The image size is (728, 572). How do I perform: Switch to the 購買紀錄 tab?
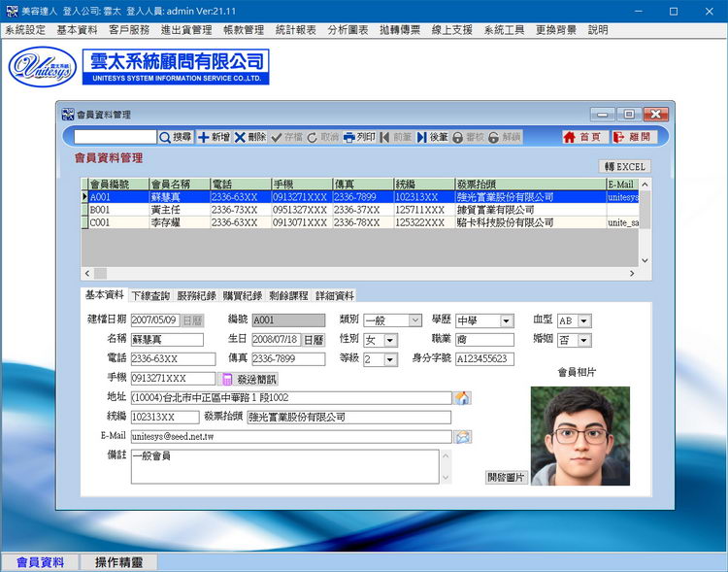[x=242, y=295]
